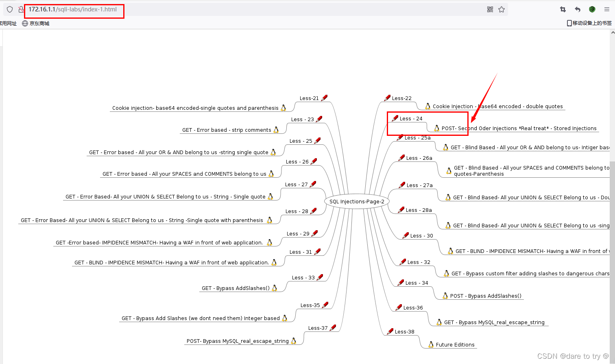Open the Less - 23 lesson link
The image size is (615, 364).
[303, 119]
